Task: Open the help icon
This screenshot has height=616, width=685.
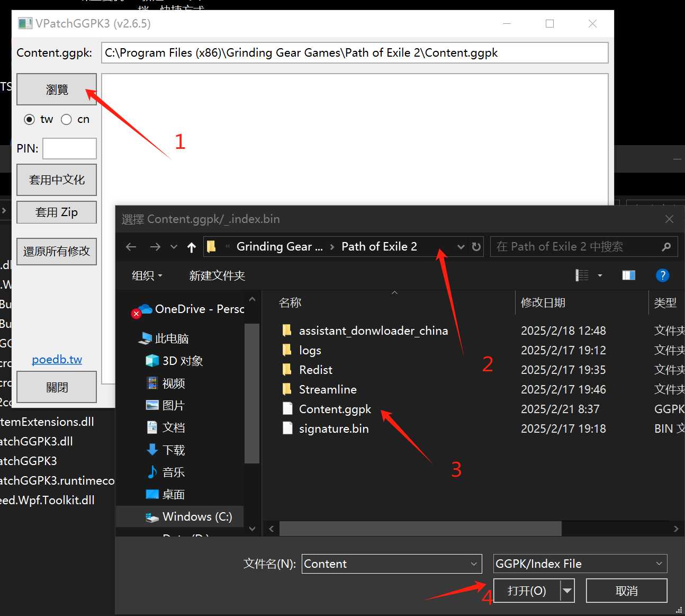Action: pyautogui.click(x=662, y=275)
